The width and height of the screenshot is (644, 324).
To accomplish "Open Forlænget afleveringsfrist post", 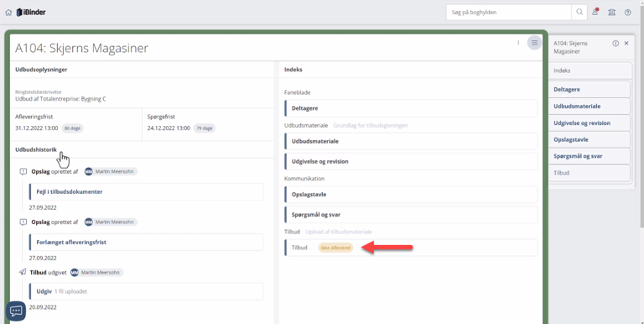I will [x=146, y=243].
